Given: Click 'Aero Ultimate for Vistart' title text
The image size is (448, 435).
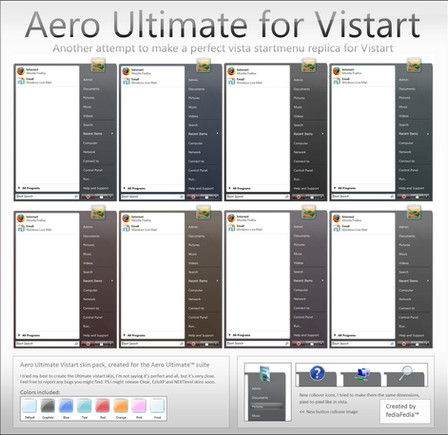Looking at the screenshot, I should (x=222, y=25).
